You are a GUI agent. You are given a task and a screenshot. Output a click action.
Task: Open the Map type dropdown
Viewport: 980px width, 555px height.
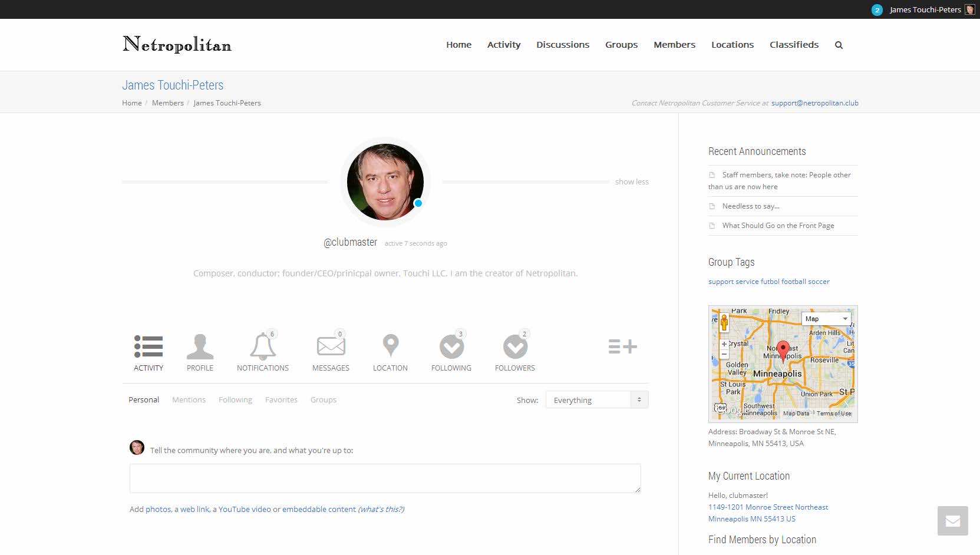coord(826,319)
